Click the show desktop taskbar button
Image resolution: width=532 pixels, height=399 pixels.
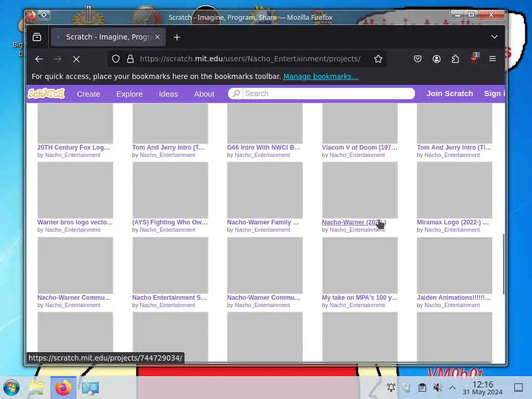click(518, 388)
